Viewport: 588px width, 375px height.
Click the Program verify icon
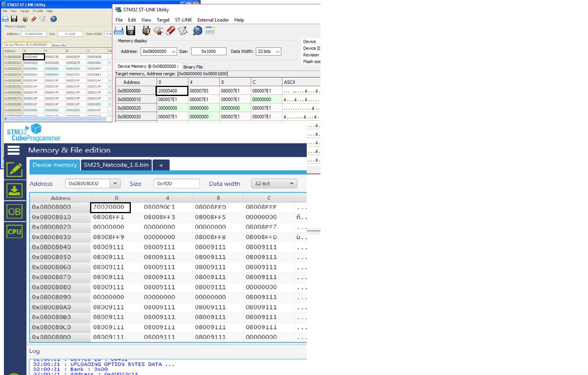coord(183,31)
